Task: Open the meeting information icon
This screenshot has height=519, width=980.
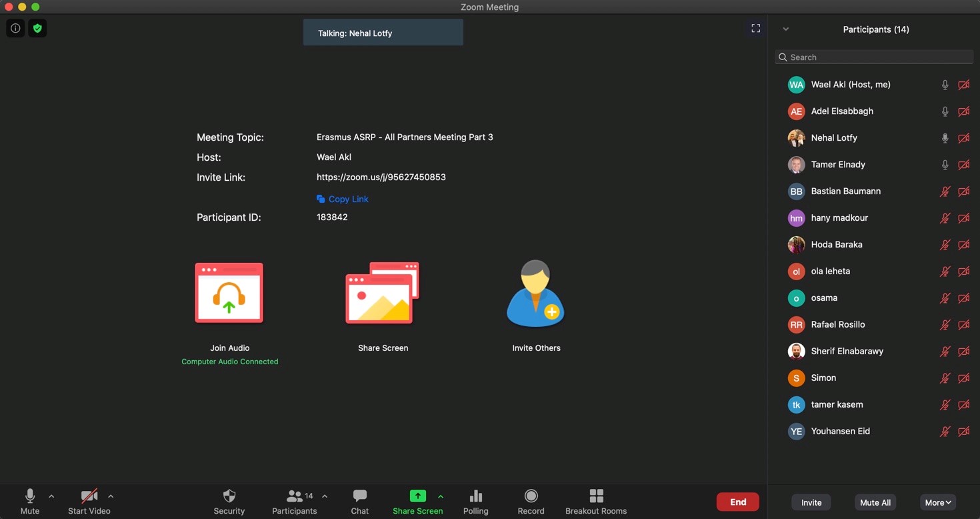Action: point(15,28)
